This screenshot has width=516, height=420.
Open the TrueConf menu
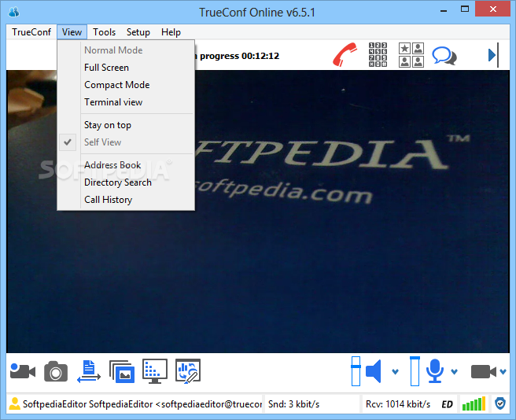coord(31,32)
